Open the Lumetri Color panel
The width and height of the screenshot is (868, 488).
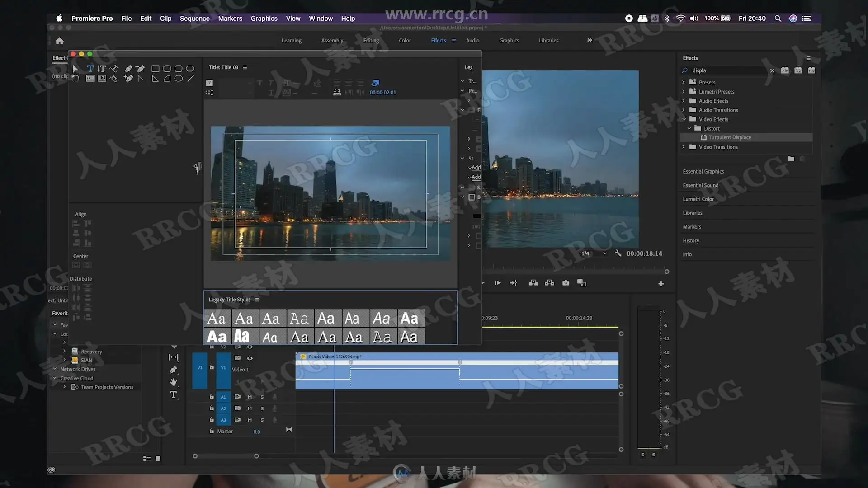[x=698, y=199]
